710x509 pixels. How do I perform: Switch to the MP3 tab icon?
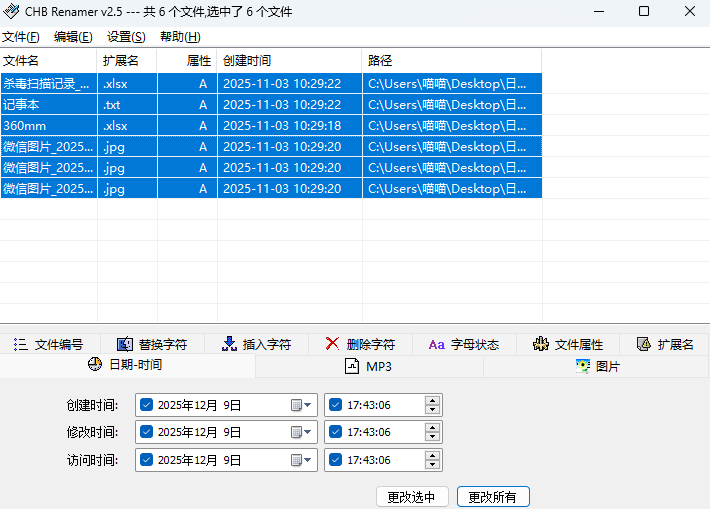352,367
